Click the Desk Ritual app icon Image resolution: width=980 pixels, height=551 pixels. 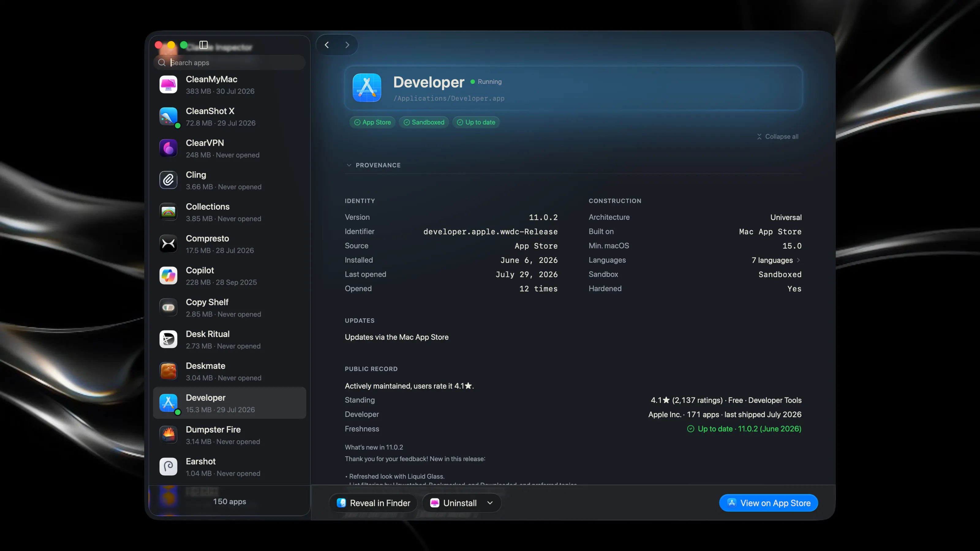tap(168, 339)
